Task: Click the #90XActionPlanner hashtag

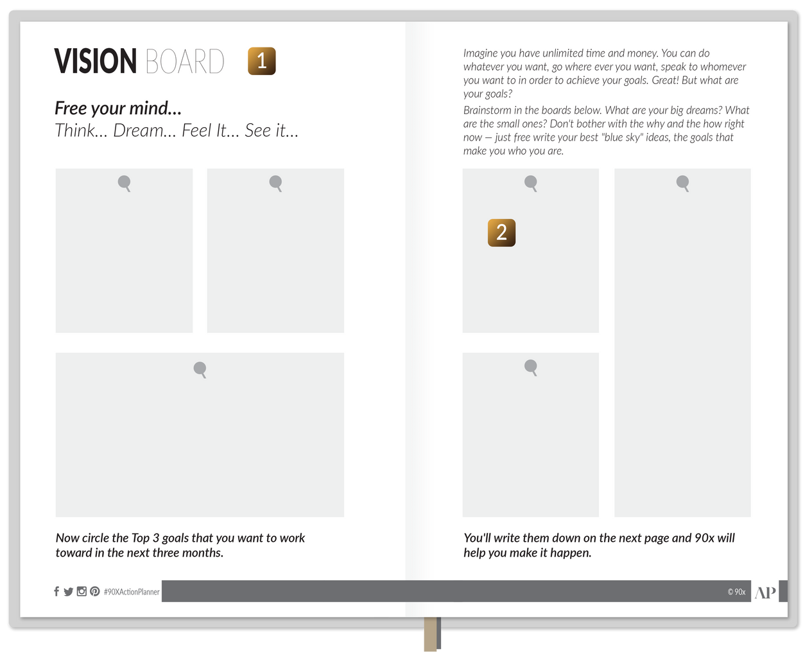Action: pos(132,592)
